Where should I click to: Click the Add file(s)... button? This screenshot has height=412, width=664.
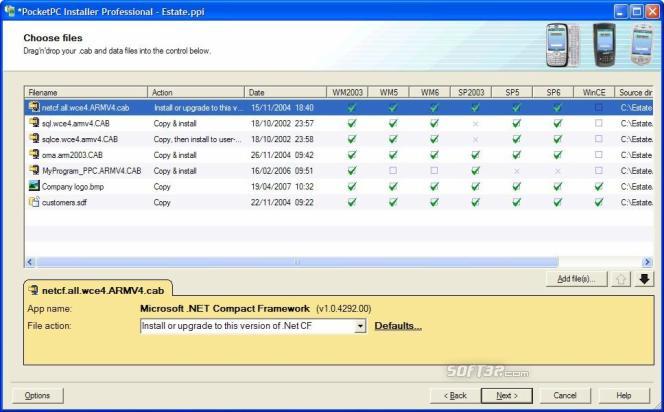(x=576, y=279)
